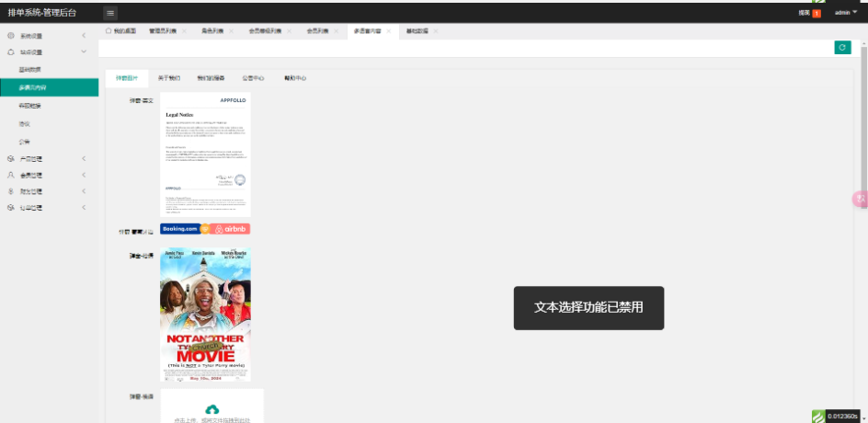Click the Not Another Movie poster thumbnail
Image resolution: width=868 pixels, height=423 pixels.
[205, 314]
